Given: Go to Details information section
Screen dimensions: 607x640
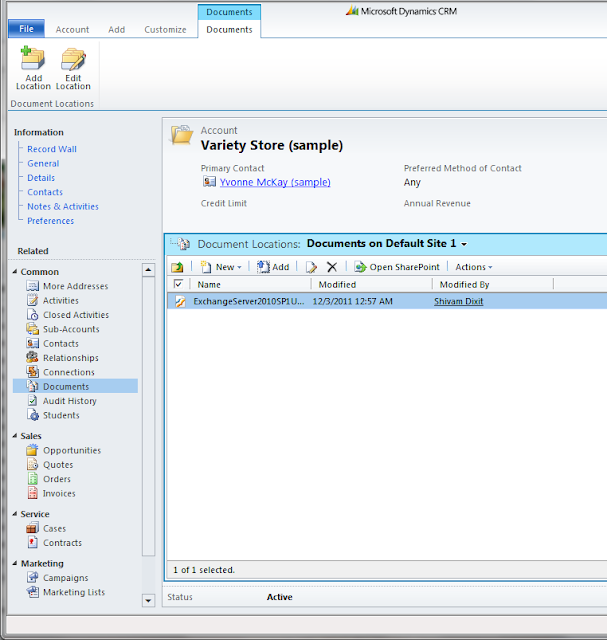Looking at the screenshot, I should (x=41, y=178).
